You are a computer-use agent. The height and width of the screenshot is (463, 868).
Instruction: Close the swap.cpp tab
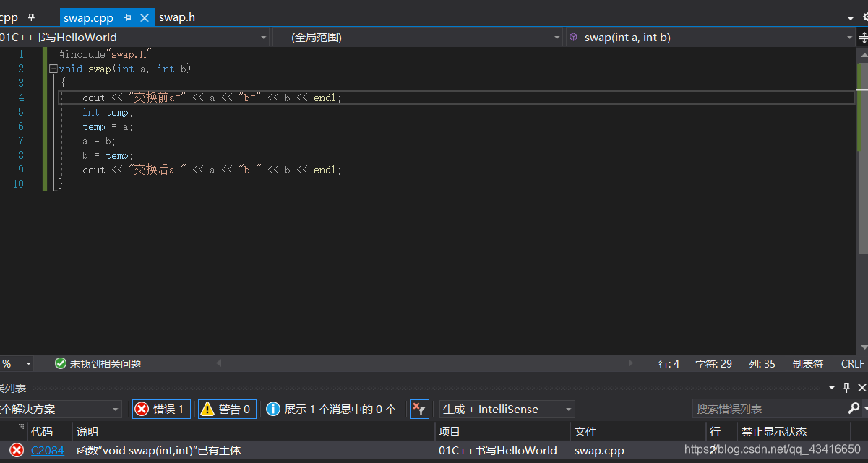click(144, 17)
